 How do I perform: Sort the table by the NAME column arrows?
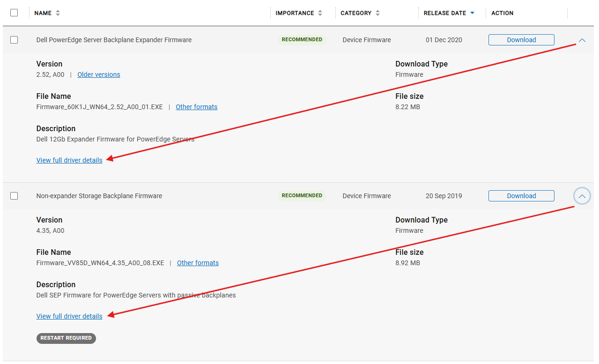pos(57,13)
